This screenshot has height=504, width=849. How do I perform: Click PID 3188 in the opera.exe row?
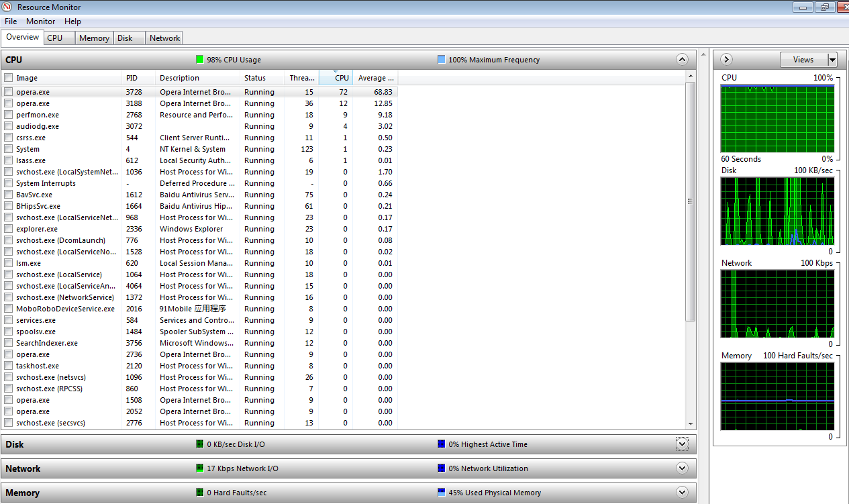[x=134, y=103]
